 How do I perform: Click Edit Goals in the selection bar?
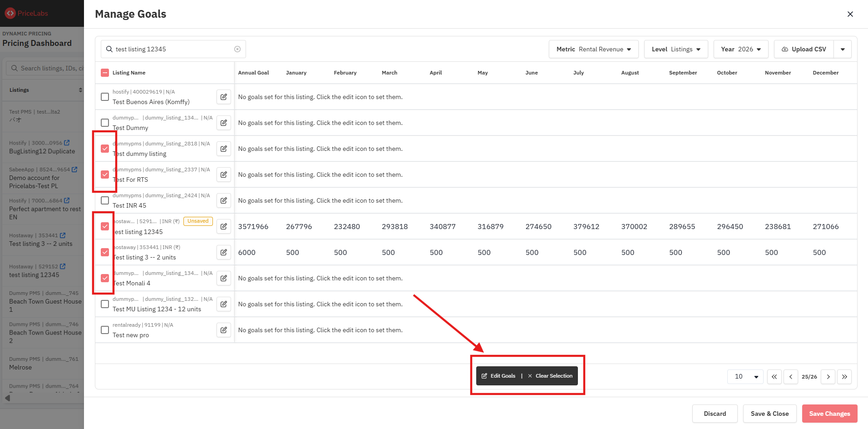(498, 376)
